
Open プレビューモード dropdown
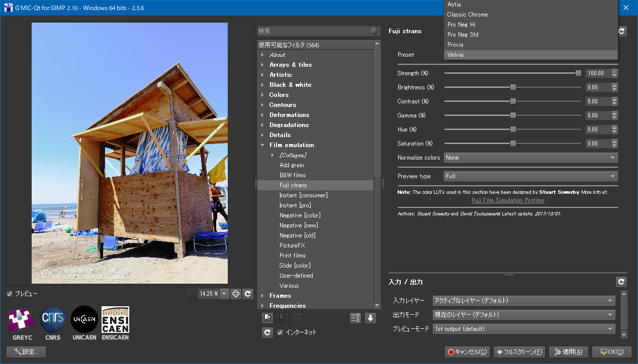tap(524, 329)
